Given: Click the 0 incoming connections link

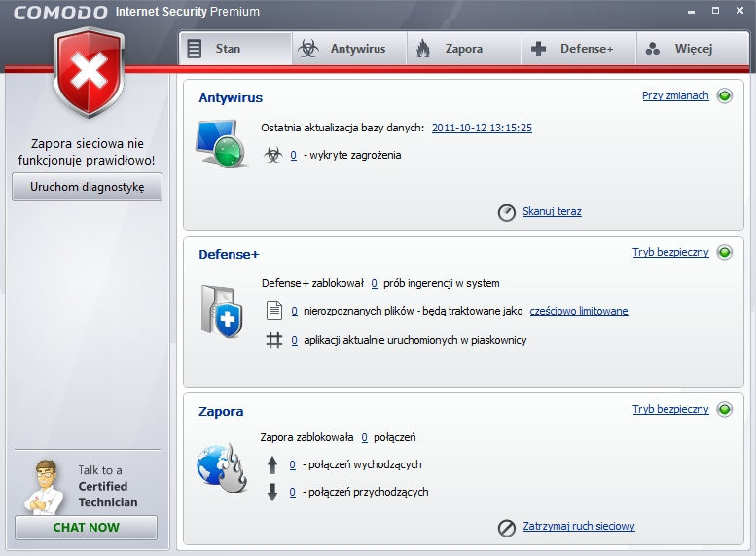Looking at the screenshot, I should point(292,493).
